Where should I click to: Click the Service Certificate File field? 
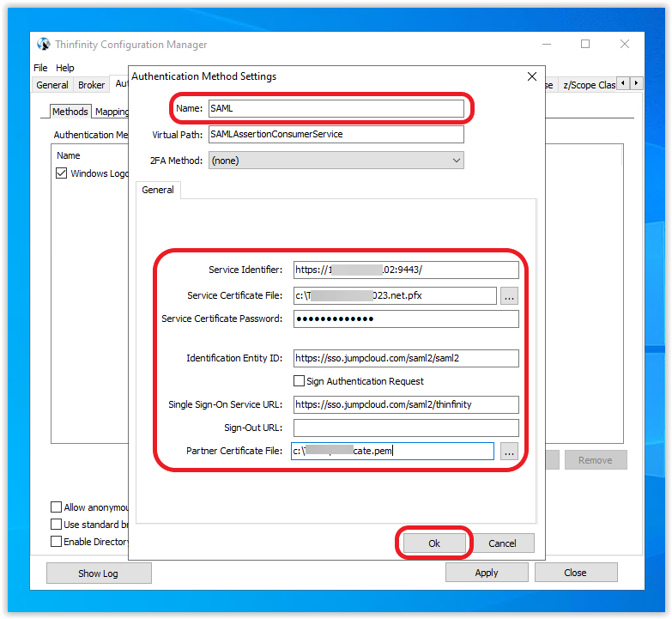click(395, 296)
